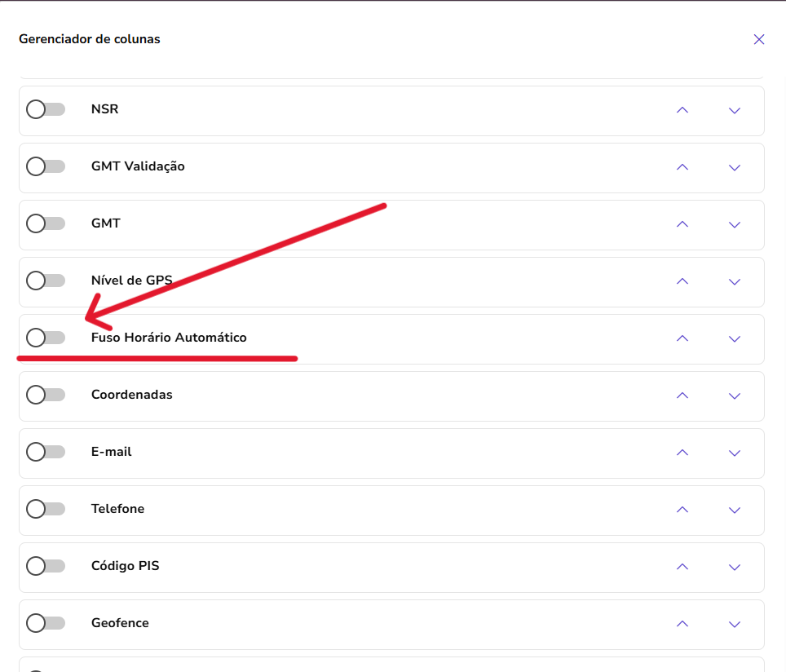Move Nível de GPS column up

coord(682,281)
